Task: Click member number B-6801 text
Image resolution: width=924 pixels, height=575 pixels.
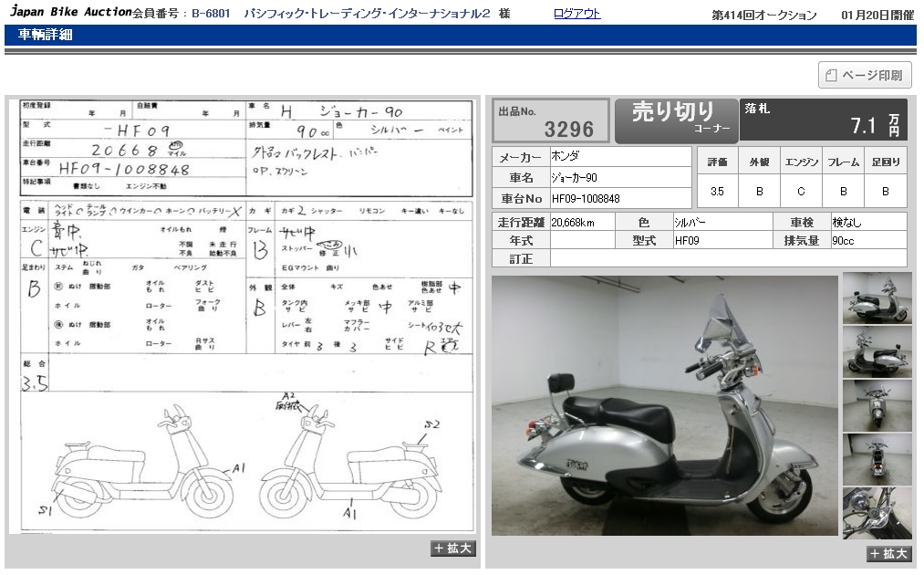Action: pos(211,13)
